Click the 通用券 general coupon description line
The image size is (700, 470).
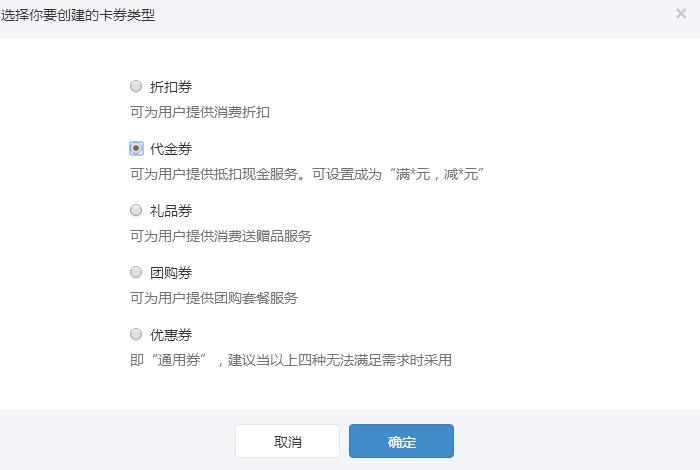(x=291, y=360)
